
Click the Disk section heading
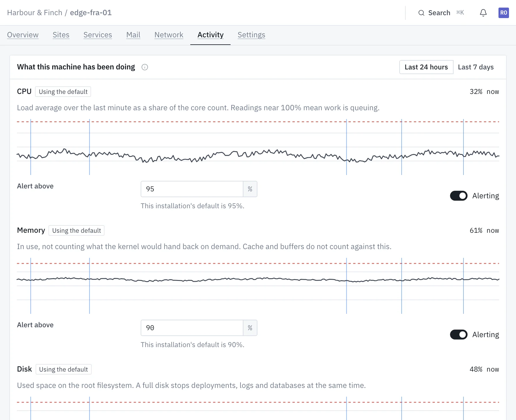[x=25, y=369]
